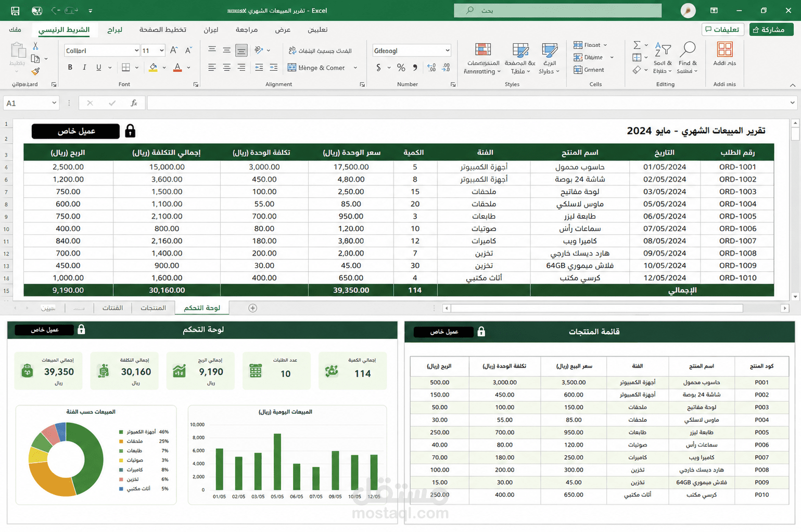The height and width of the screenshot is (532, 801).
Task: Select the Format Painter brush icon
Action: [35, 71]
